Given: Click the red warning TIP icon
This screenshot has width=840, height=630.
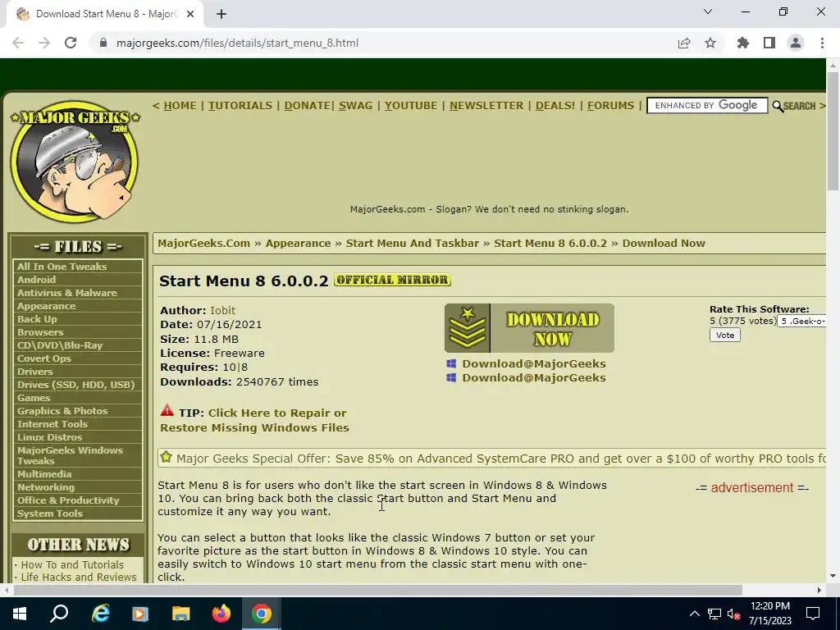Looking at the screenshot, I should coord(167,411).
